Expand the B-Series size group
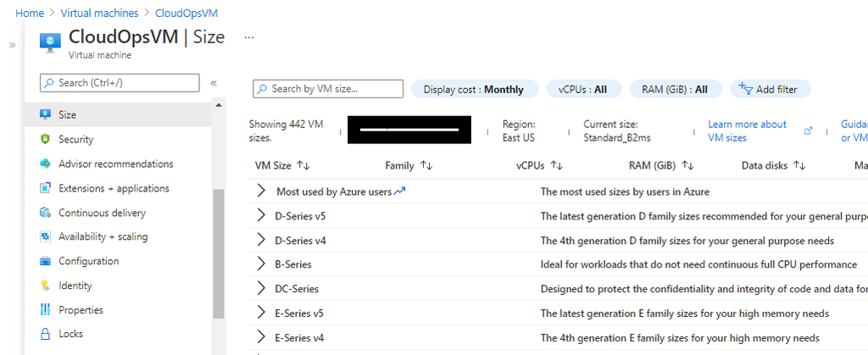The height and width of the screenshot is (355, 868). [x=261, y=264]
